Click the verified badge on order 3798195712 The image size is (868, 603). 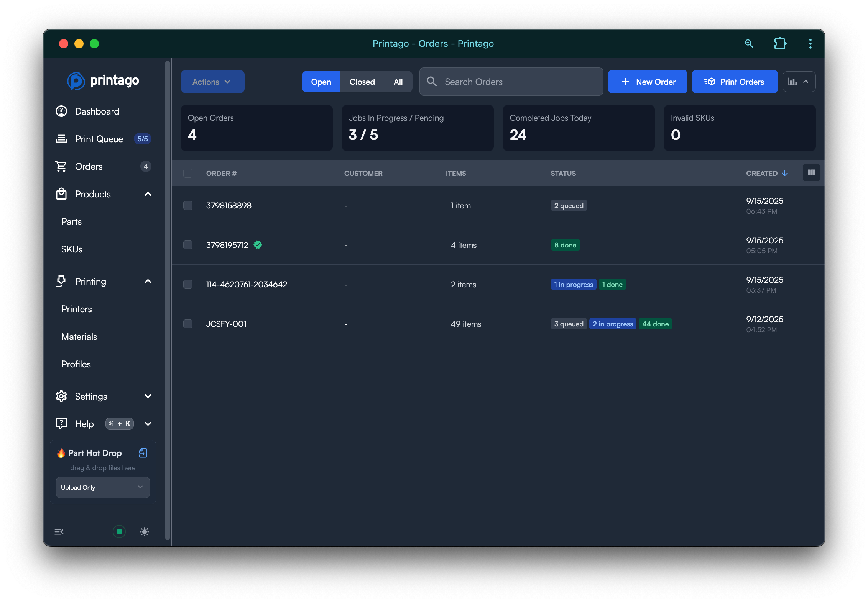coord(258,245)
